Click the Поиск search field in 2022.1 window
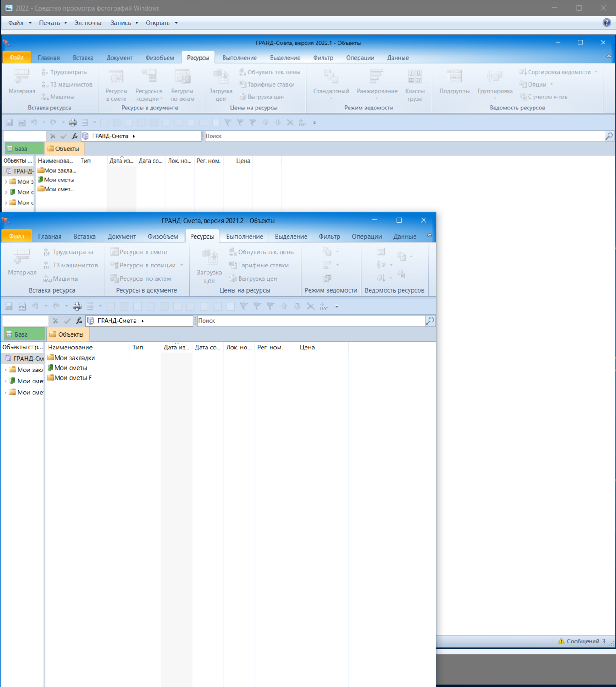The height and width of the screenshot is (687, 616). [404, 136]
